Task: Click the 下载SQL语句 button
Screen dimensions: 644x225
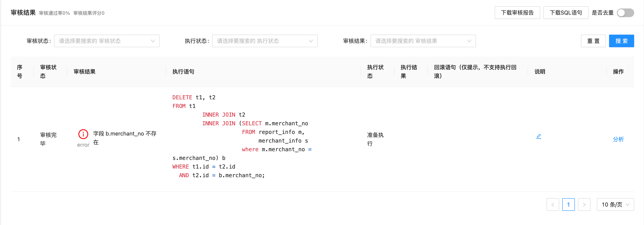Action: coord(566,13)
